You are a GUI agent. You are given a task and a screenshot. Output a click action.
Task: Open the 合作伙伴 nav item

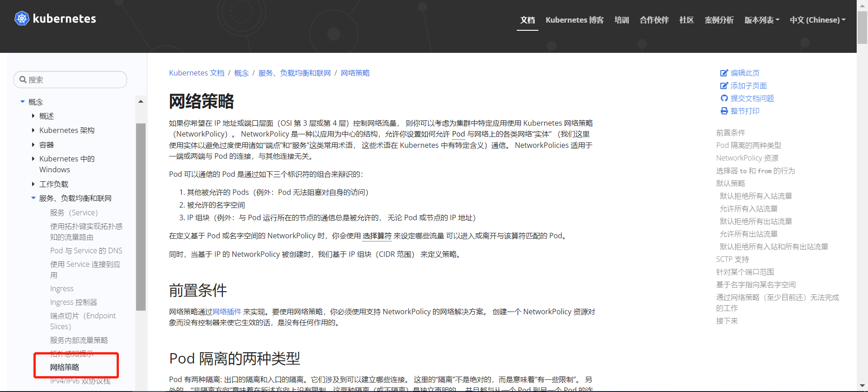click(x=654, y=20)
